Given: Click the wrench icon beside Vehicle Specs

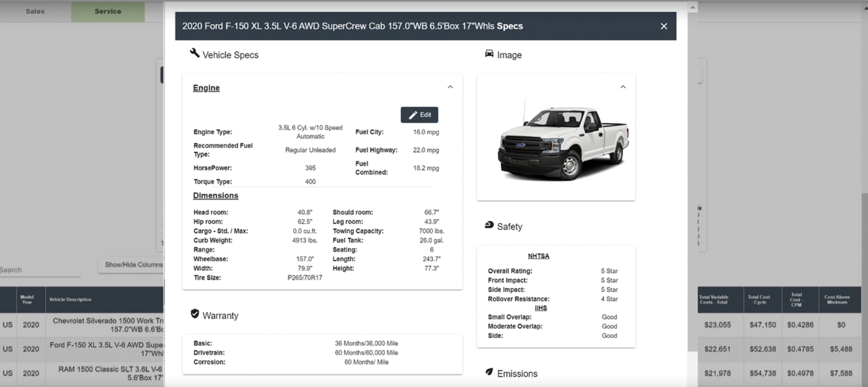Looking at the screenshot, I should click(x=195, y=53).
